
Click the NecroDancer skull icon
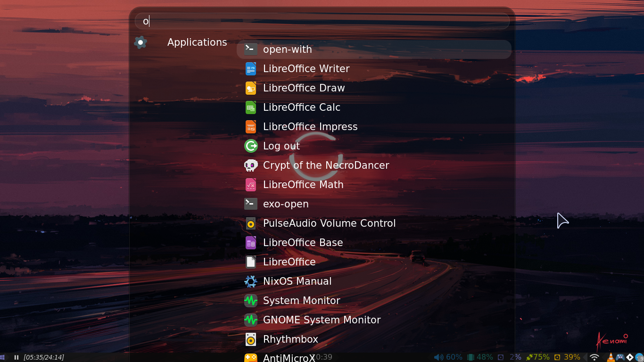[251, 165]
